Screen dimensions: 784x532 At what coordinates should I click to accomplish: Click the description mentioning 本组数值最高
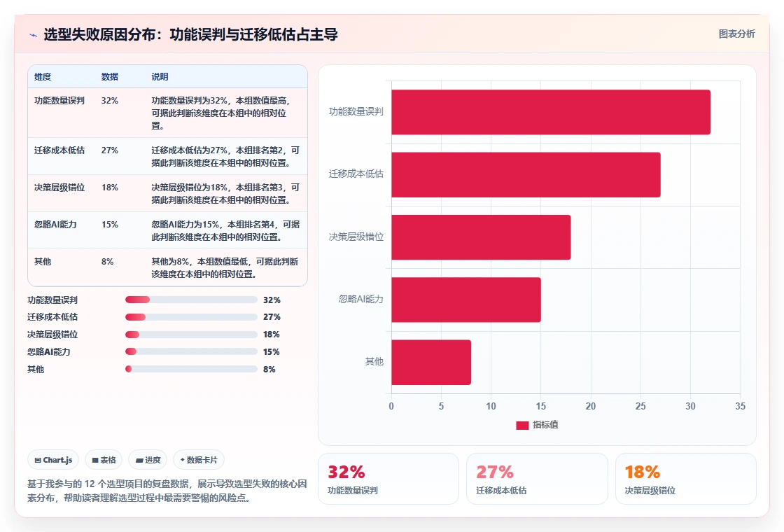coord(221,113)
